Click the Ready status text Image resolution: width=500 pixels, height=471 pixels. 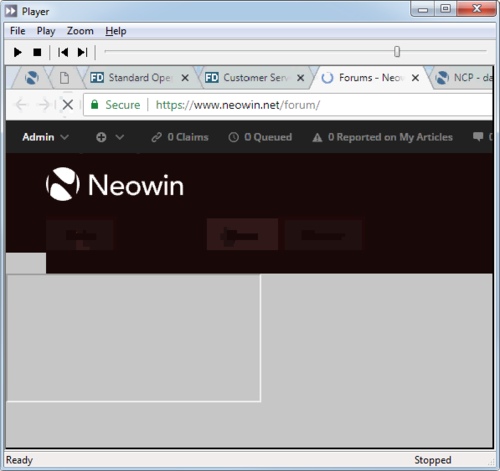coord(19,460)
